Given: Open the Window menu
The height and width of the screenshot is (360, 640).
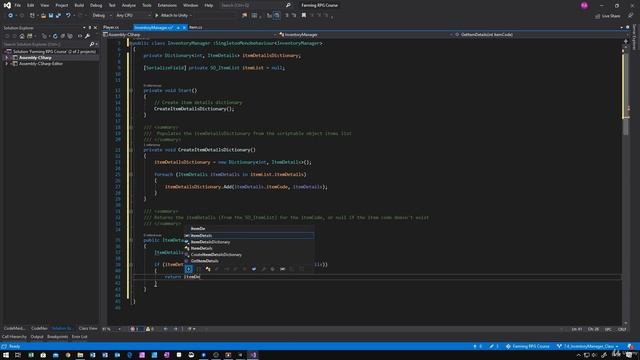Looking at the screenshot, I should 190,5.
